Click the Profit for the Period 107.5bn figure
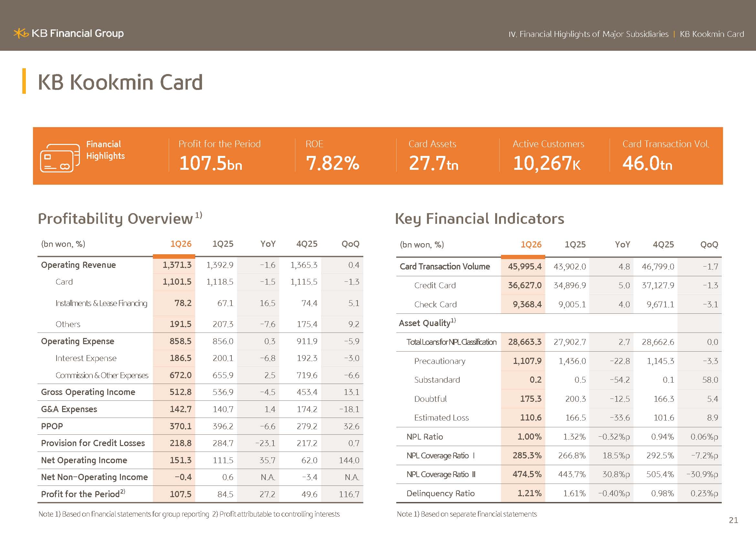This screenshot has width=756, height=535. 211,163
